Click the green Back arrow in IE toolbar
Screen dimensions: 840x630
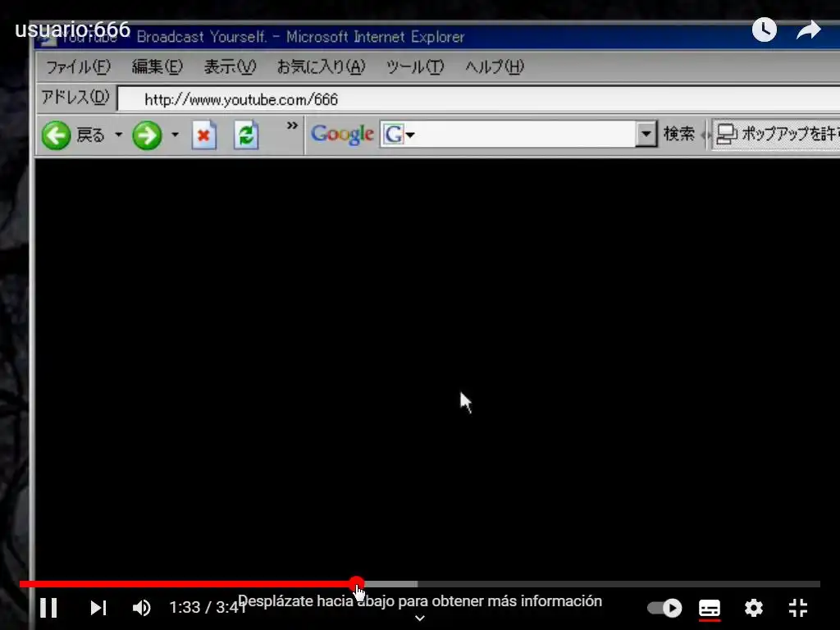[x=56, y=135]
